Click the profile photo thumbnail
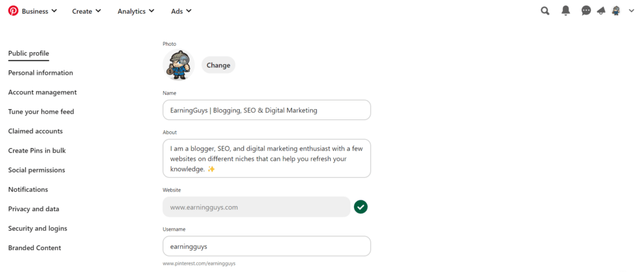The height and width of the screenshot is (272, 644). click(179, 65)
